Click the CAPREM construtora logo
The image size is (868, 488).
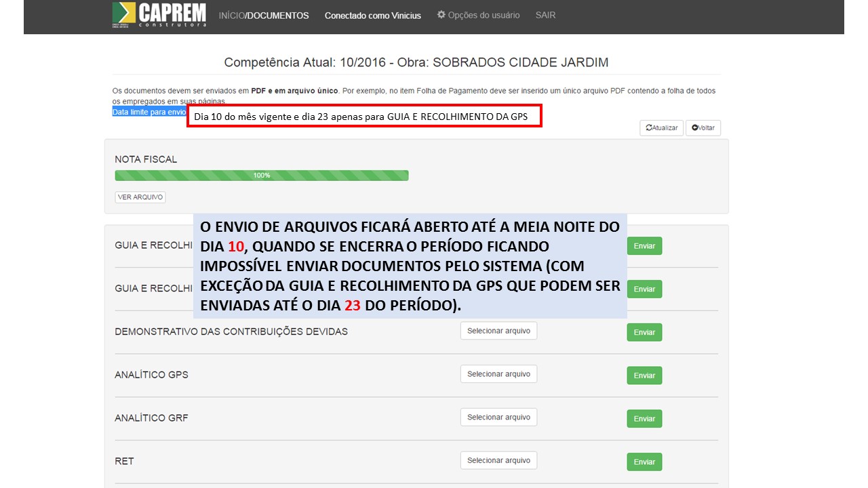[x=159, y=15]
